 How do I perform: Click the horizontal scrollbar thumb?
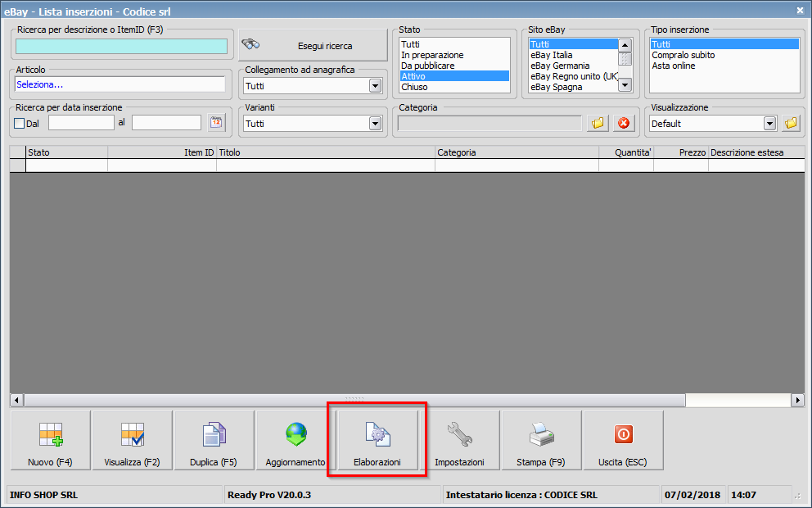tap(354, 400)
